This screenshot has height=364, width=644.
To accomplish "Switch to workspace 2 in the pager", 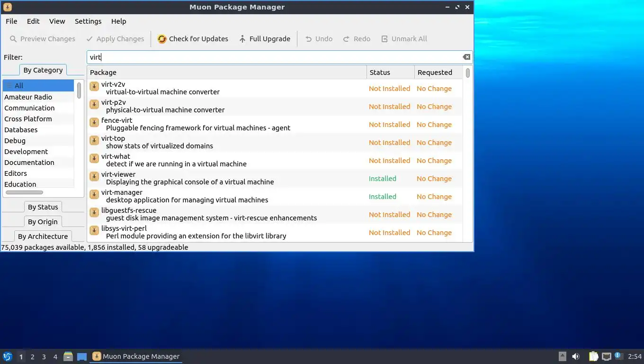I will pos(32,357).
